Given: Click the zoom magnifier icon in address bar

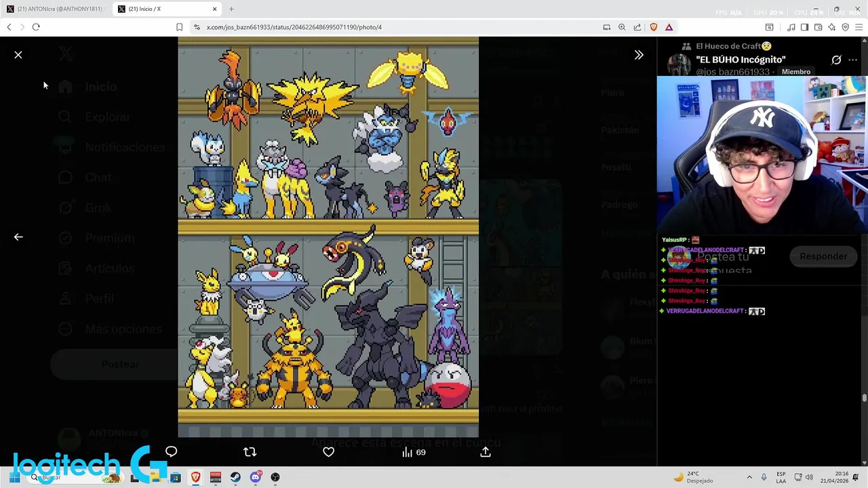Looking at the screenshot, I should (x=622, y=27).
